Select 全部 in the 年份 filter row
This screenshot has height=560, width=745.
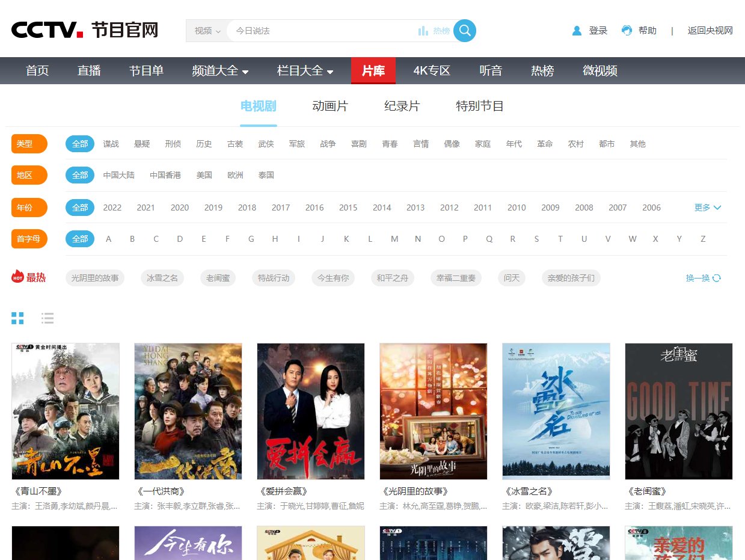[80, 208]
